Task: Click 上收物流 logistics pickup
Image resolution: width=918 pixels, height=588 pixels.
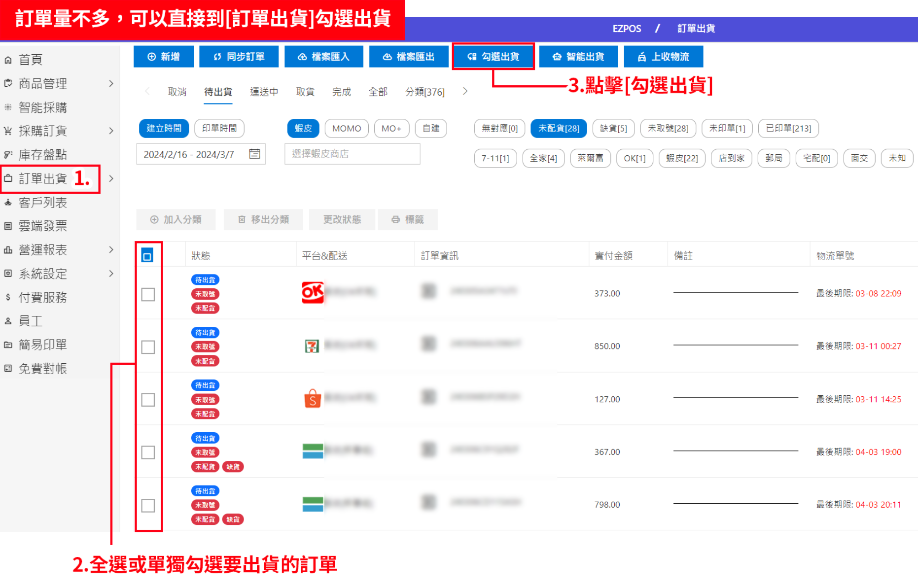Action: pos(664,57)
